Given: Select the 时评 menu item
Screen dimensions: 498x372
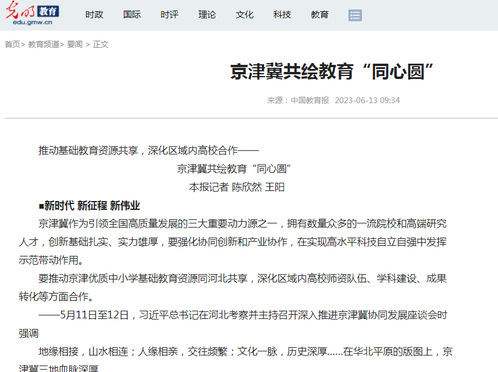Looking at the screenshot, I should [169, 15].
